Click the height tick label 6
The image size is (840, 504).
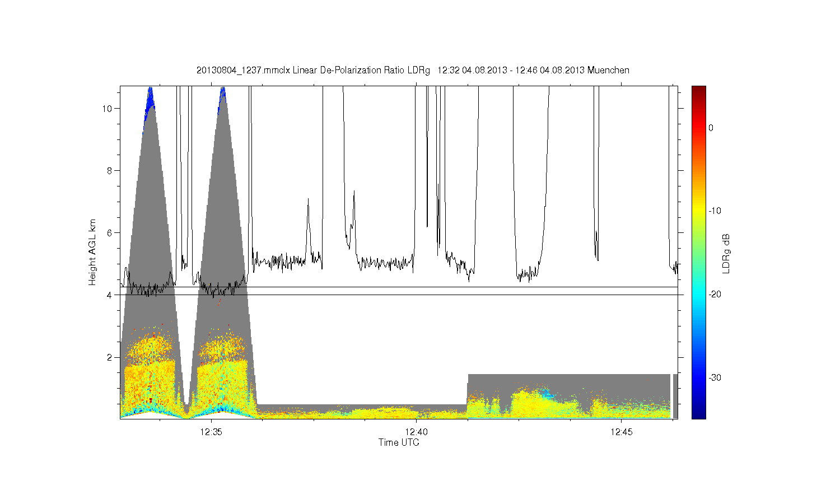(110, 232)
